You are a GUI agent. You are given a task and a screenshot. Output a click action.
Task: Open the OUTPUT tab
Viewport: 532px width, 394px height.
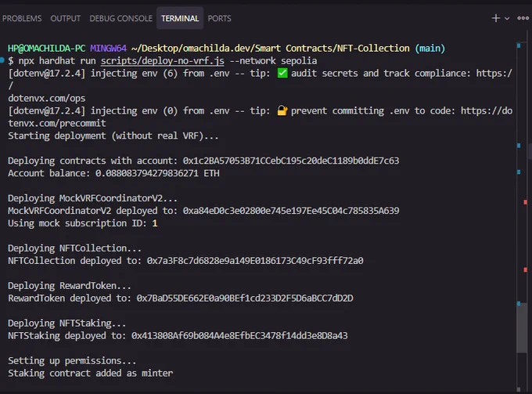point(66,18)
